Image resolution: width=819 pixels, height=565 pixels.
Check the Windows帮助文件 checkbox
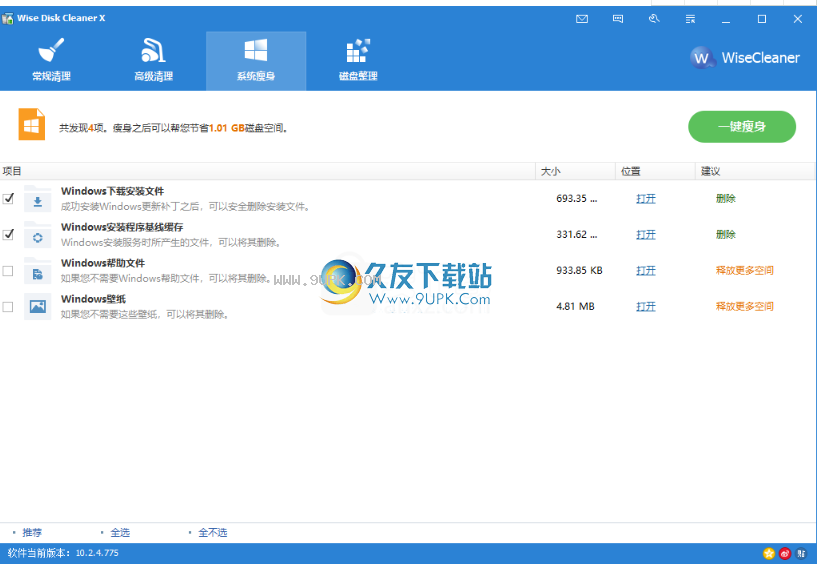(x=8, y=270)
